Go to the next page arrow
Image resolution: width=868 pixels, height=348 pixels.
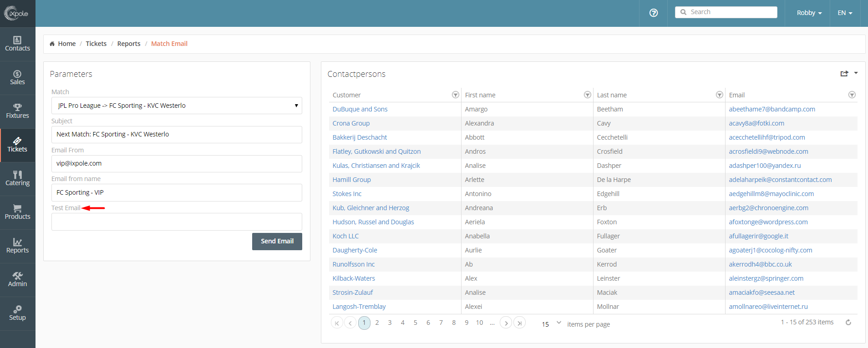[x=506, y=323]
